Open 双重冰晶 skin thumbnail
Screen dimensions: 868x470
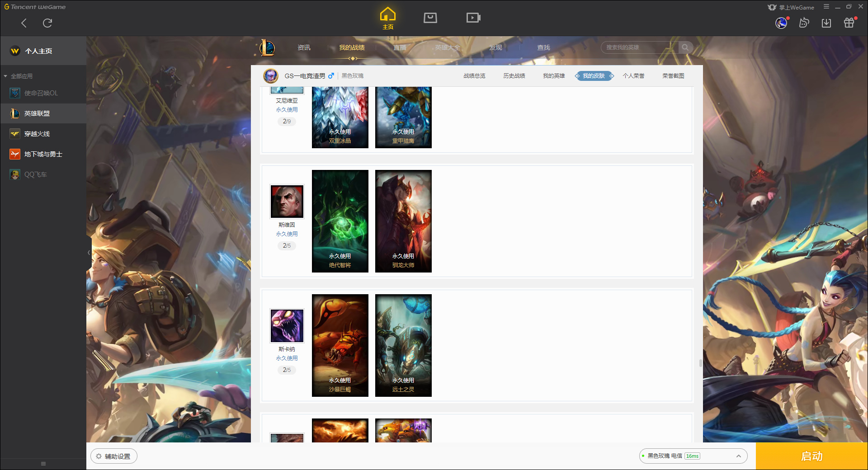340,117
